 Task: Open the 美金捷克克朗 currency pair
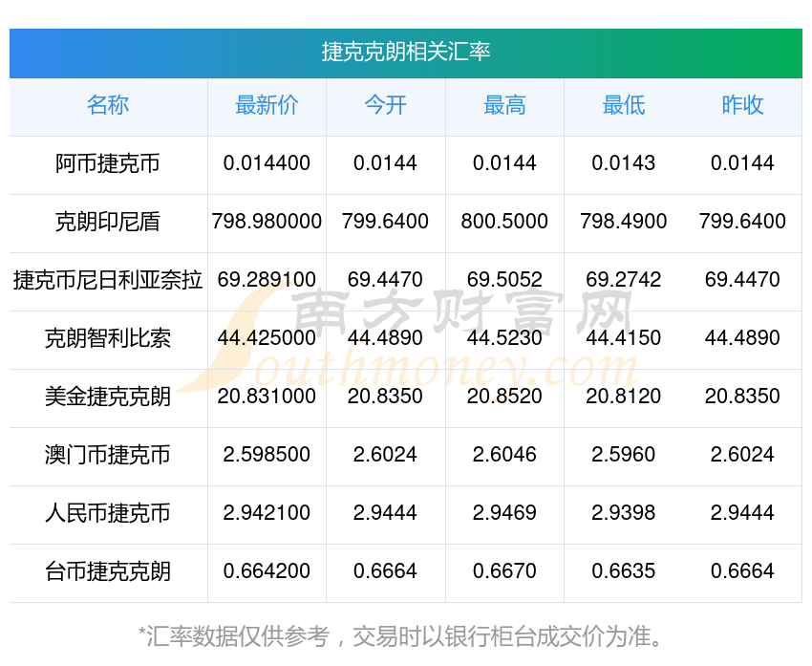pos(108,397)
